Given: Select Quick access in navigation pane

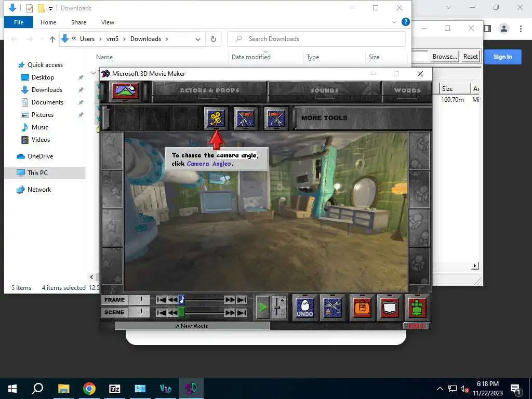Looking at the screenshot, I should (45, 65).
